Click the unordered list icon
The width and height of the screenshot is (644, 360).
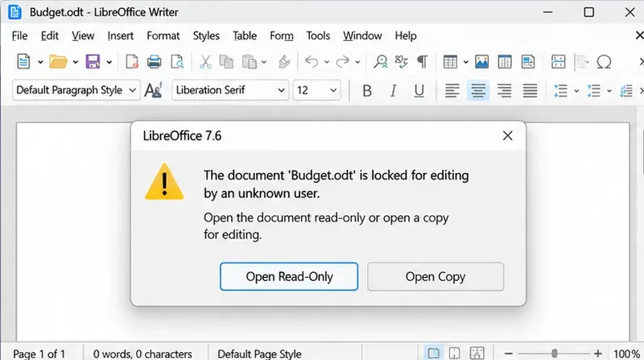(x=560, y=90)
